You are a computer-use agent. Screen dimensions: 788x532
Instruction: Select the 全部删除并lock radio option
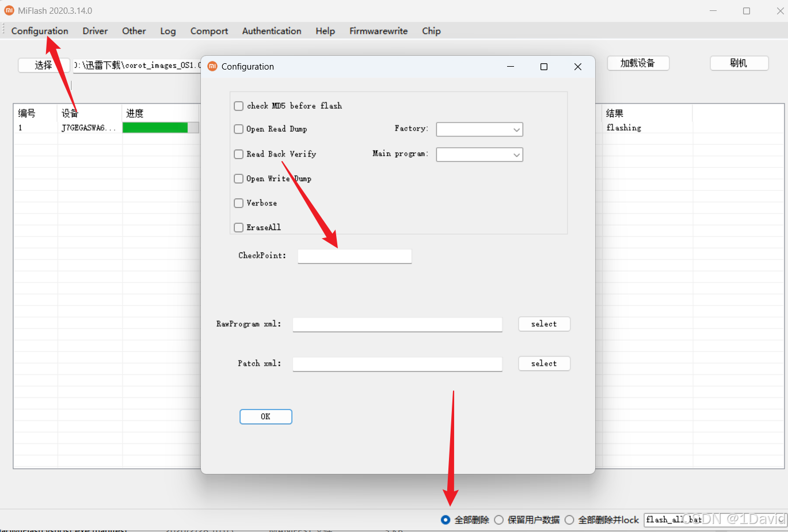point(569,520)
